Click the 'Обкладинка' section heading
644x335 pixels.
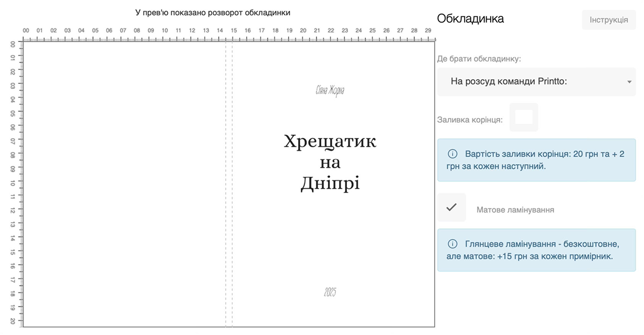470,19
